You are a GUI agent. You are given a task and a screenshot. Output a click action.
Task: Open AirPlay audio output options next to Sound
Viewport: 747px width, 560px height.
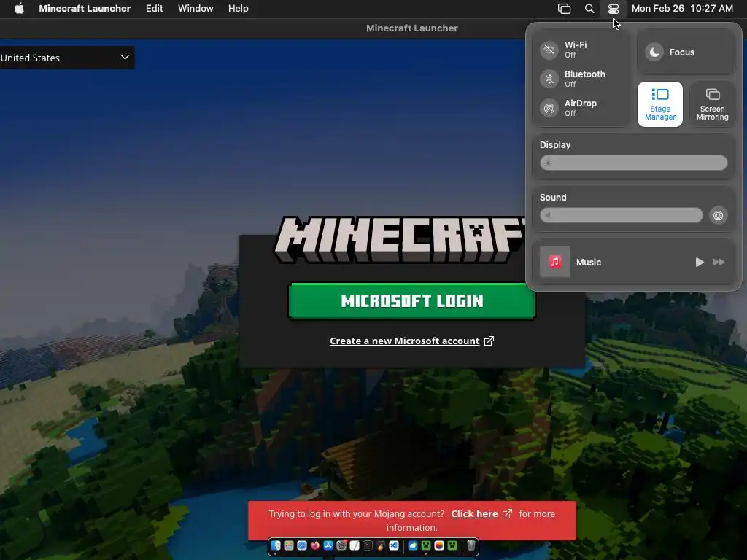click(718, 215)
